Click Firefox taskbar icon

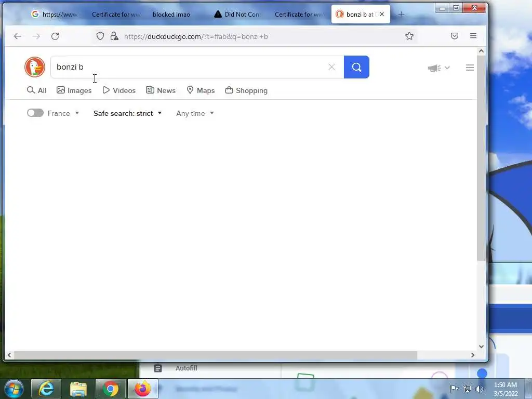pos(143,389)
